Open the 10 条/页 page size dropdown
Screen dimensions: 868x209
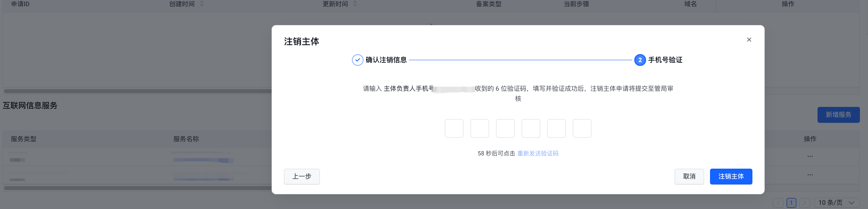click(x=836, y=203)
